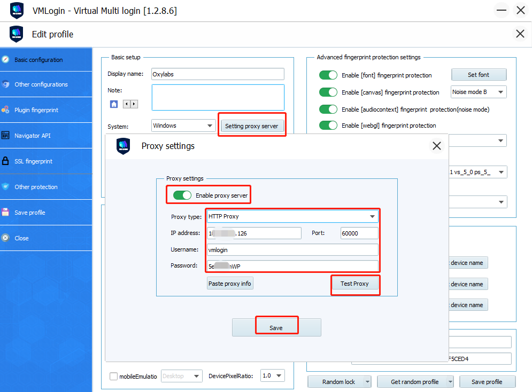Screen dimensions: 532x392
Task: Click Save profile in the sidebar
Action: point(46,213)
